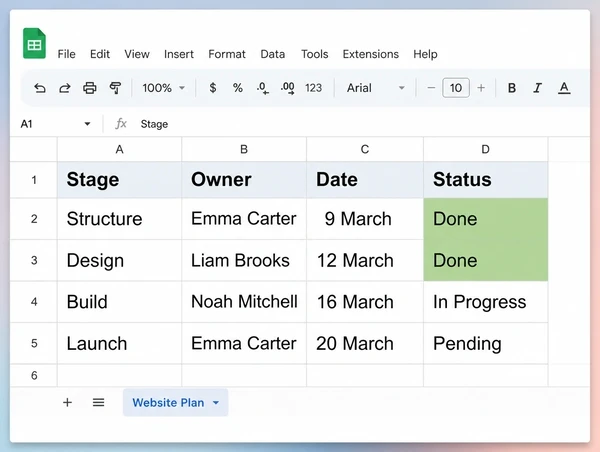Select column C header
Image resolution: width=600 pixels, height=452 pixels.
tap(365, 149)
